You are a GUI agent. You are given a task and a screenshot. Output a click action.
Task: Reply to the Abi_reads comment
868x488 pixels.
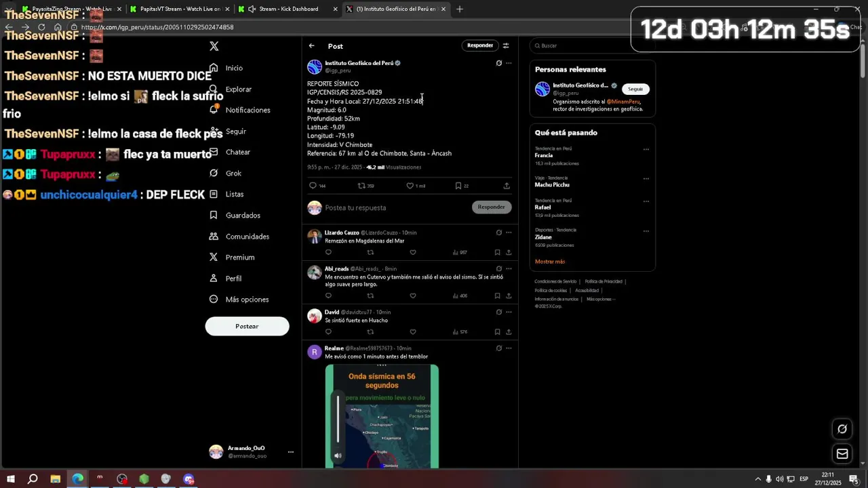(328, 296)
